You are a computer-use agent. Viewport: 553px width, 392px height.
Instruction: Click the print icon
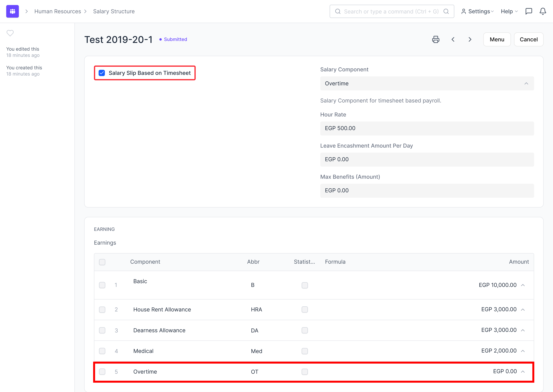pyautogui.click(x=436, y=39)
